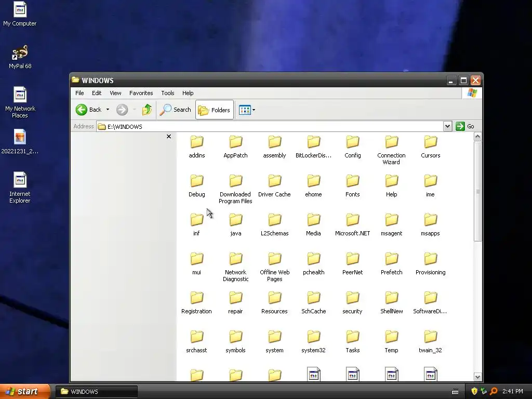The width and height of the screenshot is (532, 399).
Task: Select the Debug folder
Action: (x=197, y=186)
